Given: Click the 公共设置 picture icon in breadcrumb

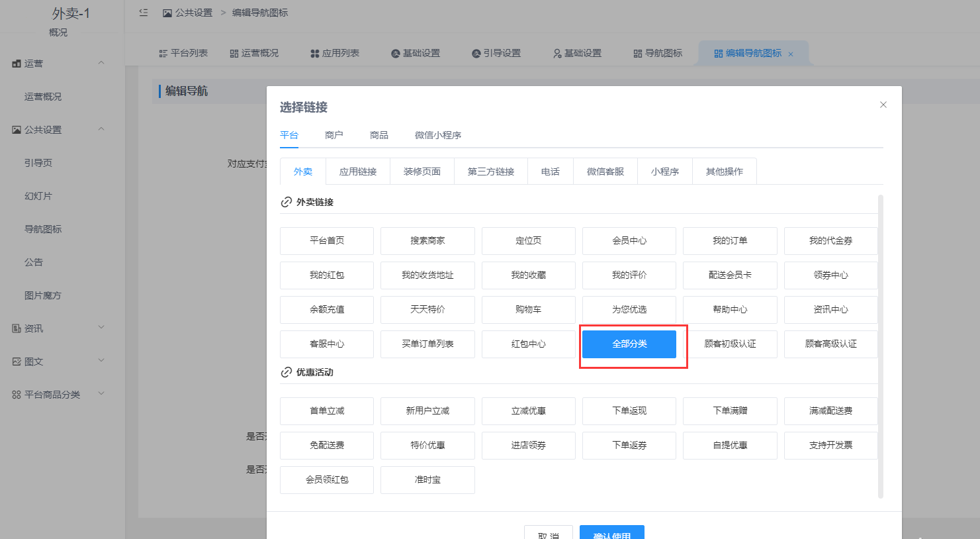Looking at the screenshot, I should [x=167, y=13].
